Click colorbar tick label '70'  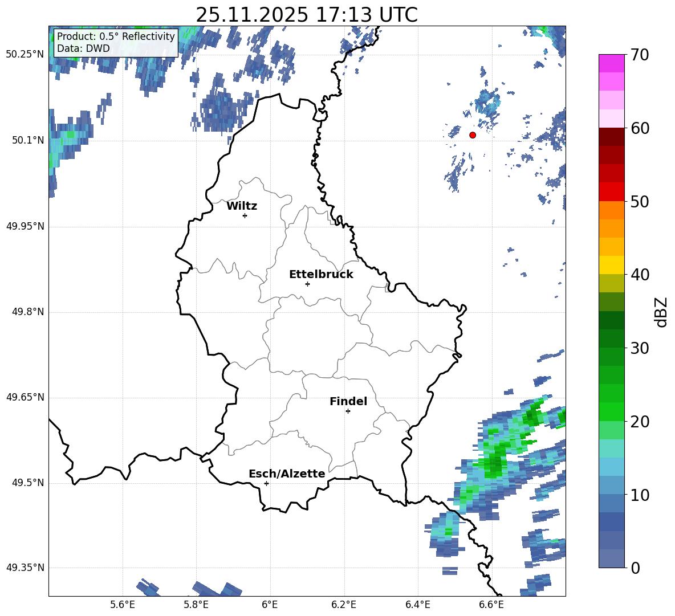point(640,55)
